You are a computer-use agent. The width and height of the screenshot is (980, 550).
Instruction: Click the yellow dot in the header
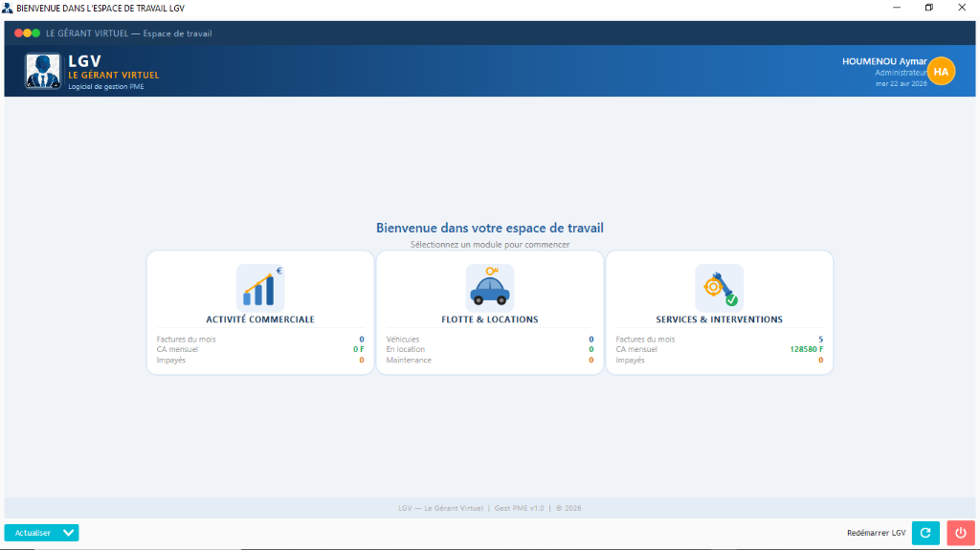click(x=28, y=33)
